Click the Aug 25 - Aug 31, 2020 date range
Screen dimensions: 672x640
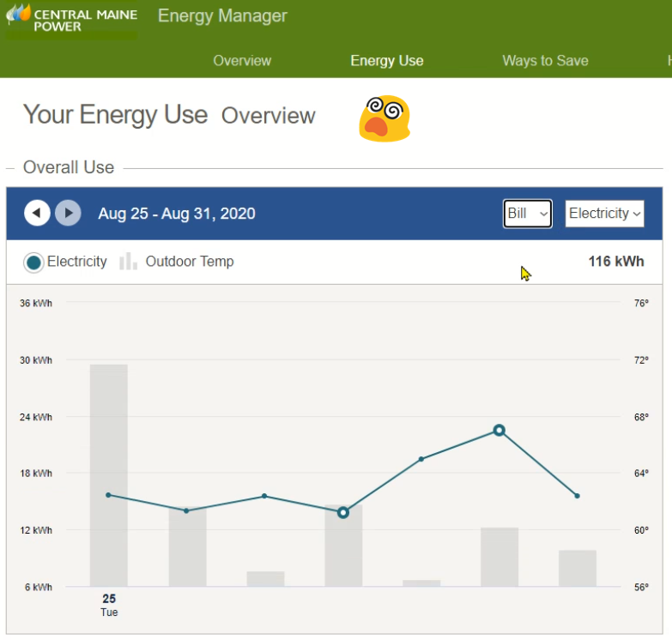click(176, 214)
